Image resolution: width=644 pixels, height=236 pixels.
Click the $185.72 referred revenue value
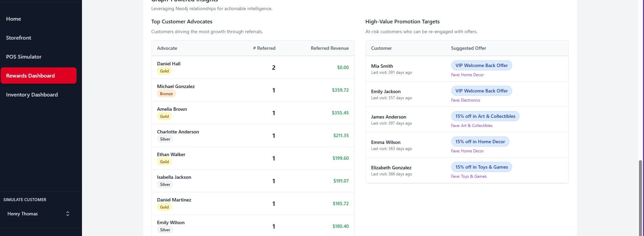[340, 203]
